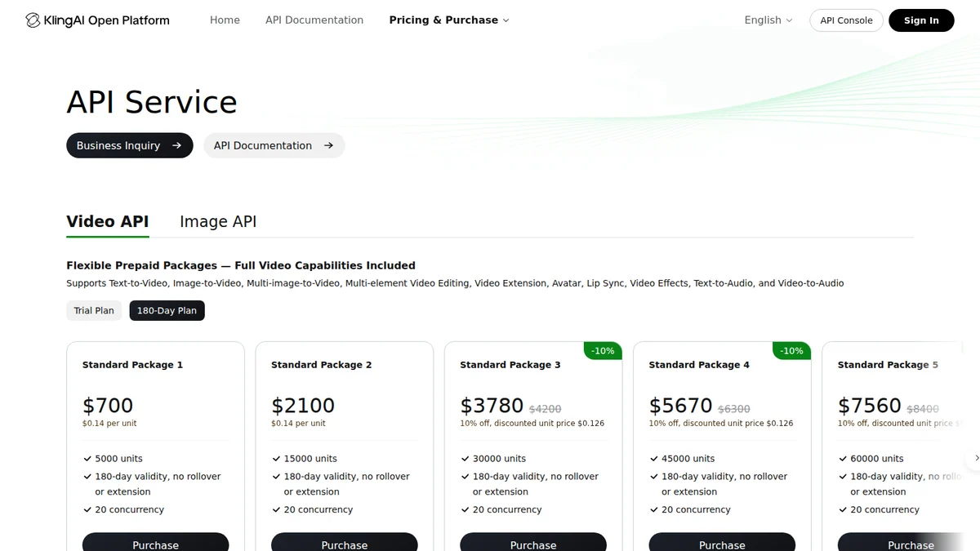Purchase Standard Package 5
This screenshot has height=551, width=980.
coord(900,544)
